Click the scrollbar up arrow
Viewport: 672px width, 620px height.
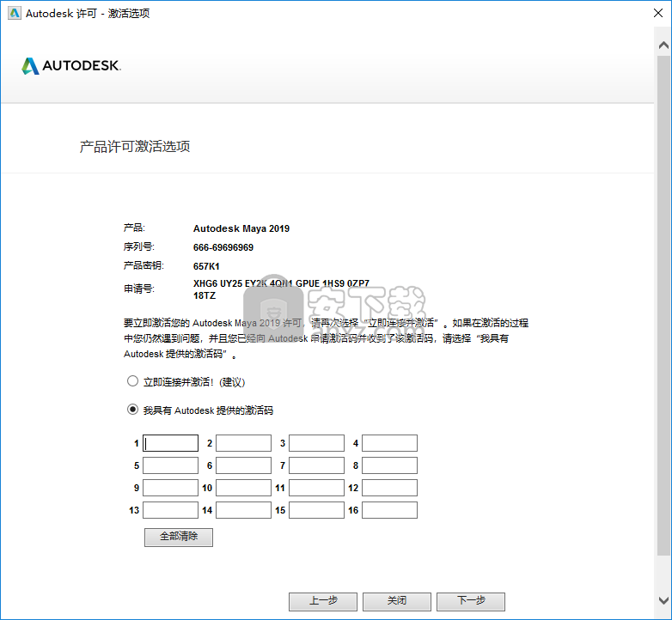[663, 45]
